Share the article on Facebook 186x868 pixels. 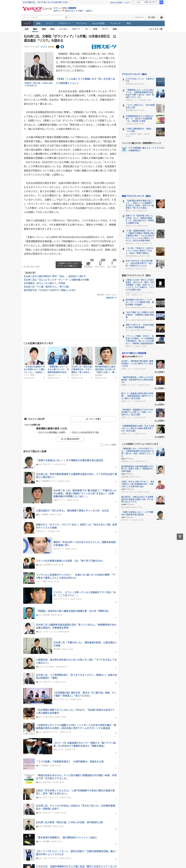tap(62, 47)
